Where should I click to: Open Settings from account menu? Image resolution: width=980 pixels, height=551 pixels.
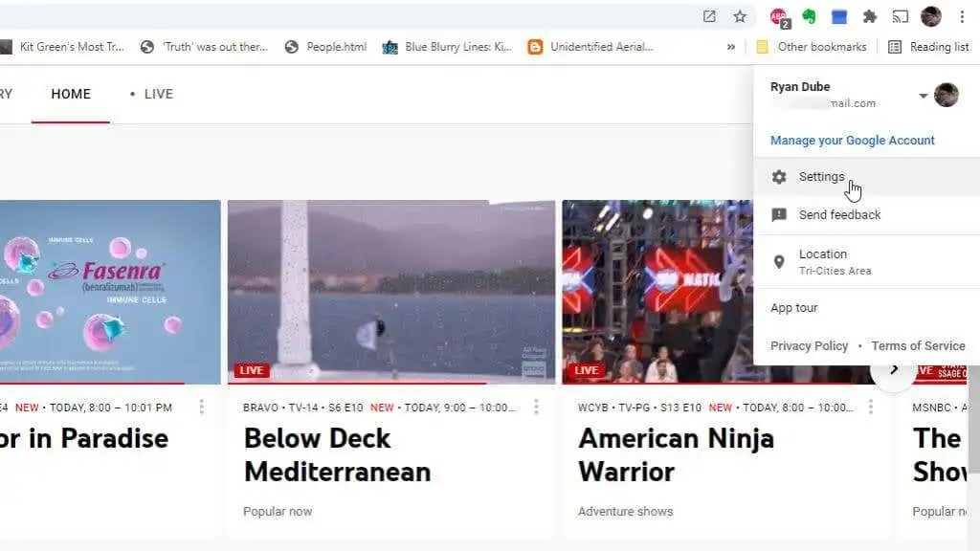coord(867,177)
